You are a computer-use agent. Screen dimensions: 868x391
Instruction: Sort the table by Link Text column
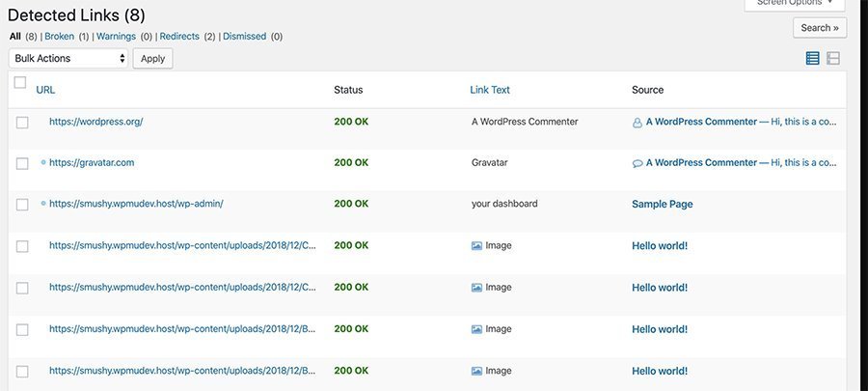[x=490, y=90]
